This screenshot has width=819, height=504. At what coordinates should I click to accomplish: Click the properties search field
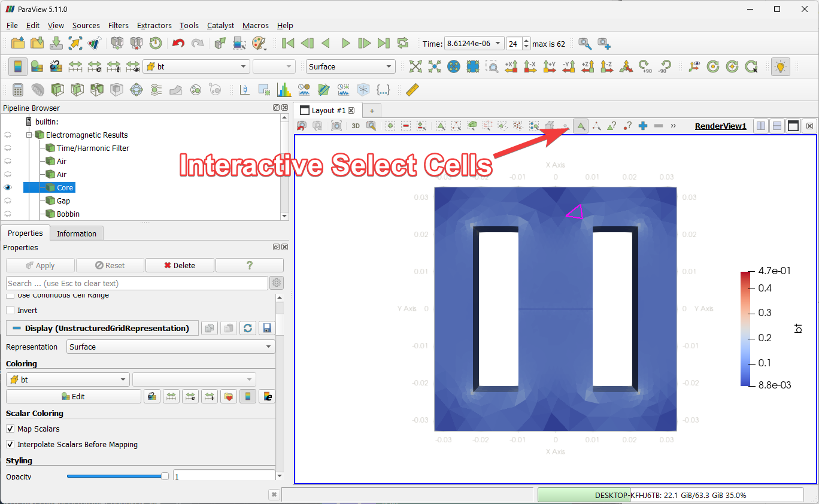(136, 283)
